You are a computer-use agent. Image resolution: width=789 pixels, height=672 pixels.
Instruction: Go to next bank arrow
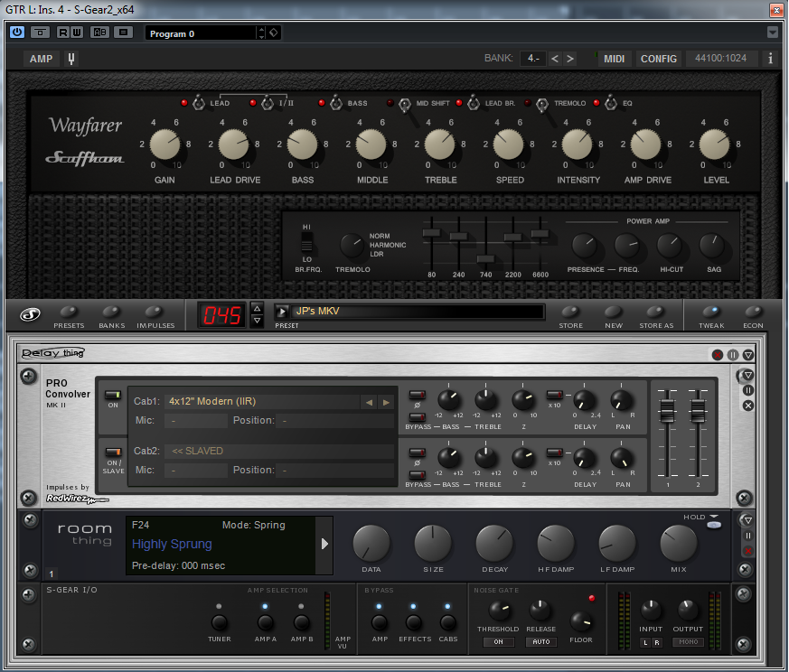point(569,59)
